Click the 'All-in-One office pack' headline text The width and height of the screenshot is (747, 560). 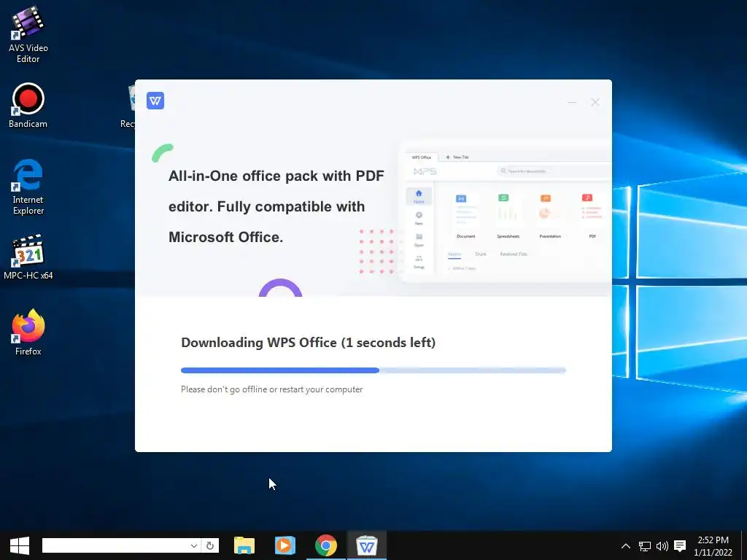276,206
